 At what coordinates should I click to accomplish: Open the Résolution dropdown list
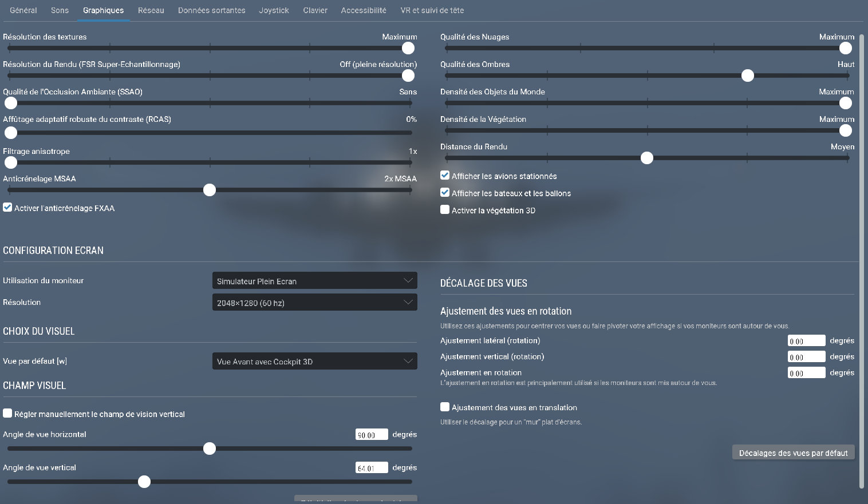[314, 303]
